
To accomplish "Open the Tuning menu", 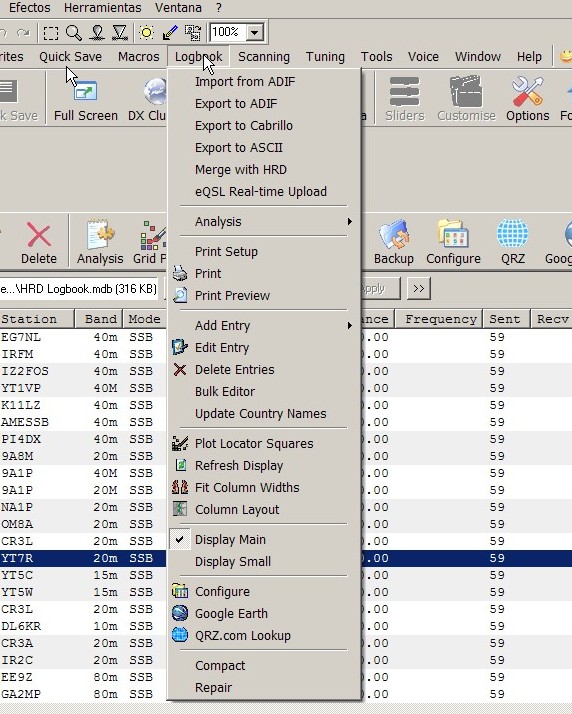I will [x=325, y=56].
